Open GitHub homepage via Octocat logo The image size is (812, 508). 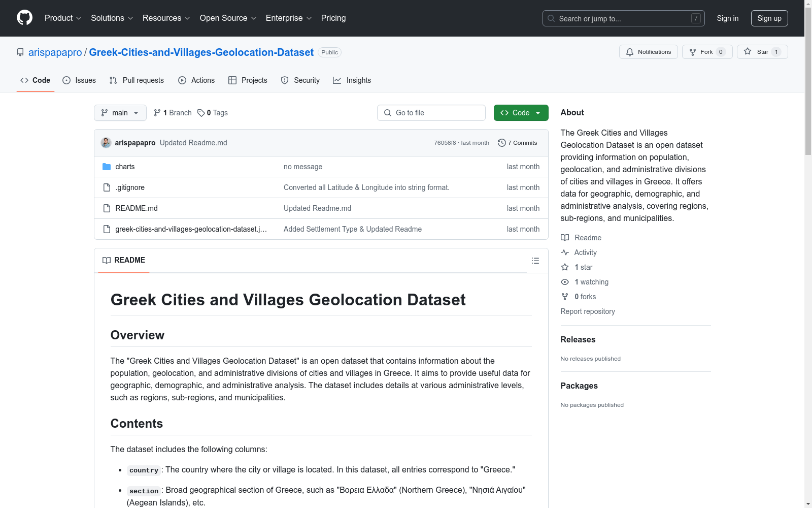coord(24,18)
